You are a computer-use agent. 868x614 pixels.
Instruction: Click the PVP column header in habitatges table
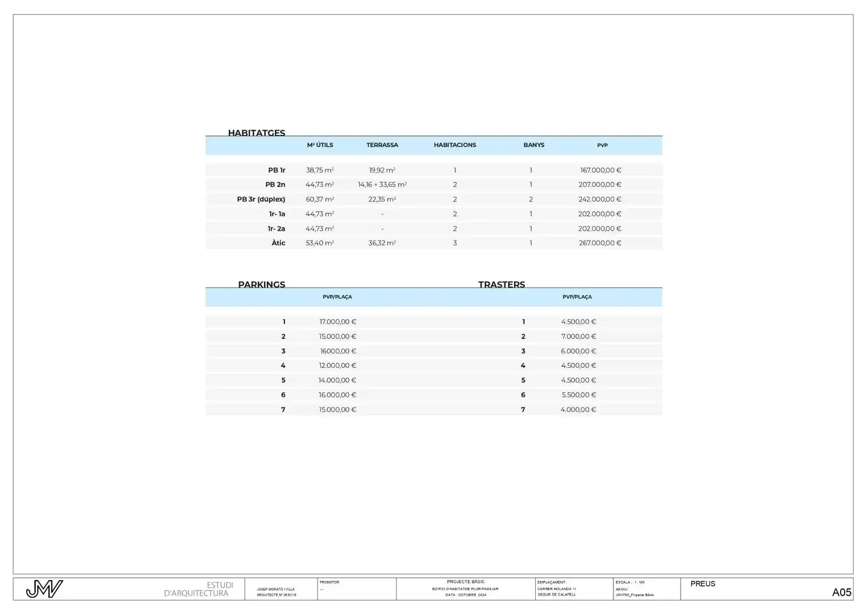(602, 146)
